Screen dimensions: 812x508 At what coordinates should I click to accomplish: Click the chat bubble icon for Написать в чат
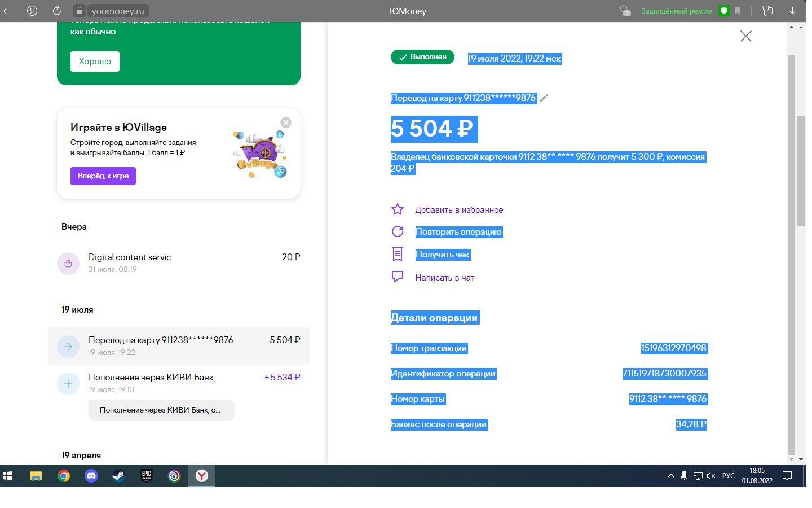pyautogui.click(x=398, y=277)
